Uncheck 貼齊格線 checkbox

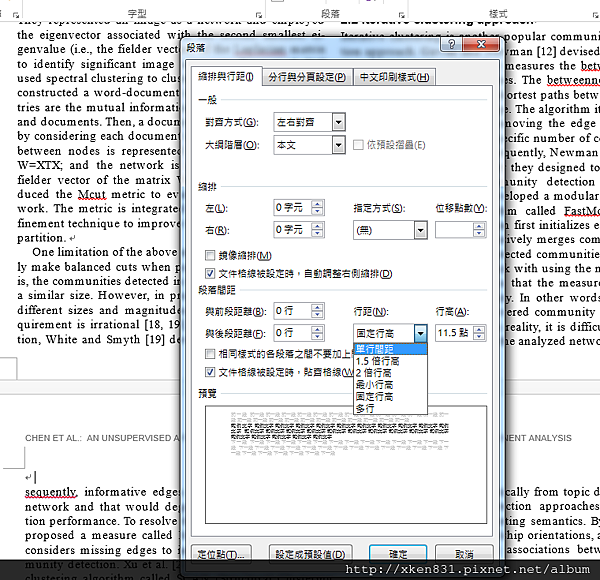click(210, 372)
